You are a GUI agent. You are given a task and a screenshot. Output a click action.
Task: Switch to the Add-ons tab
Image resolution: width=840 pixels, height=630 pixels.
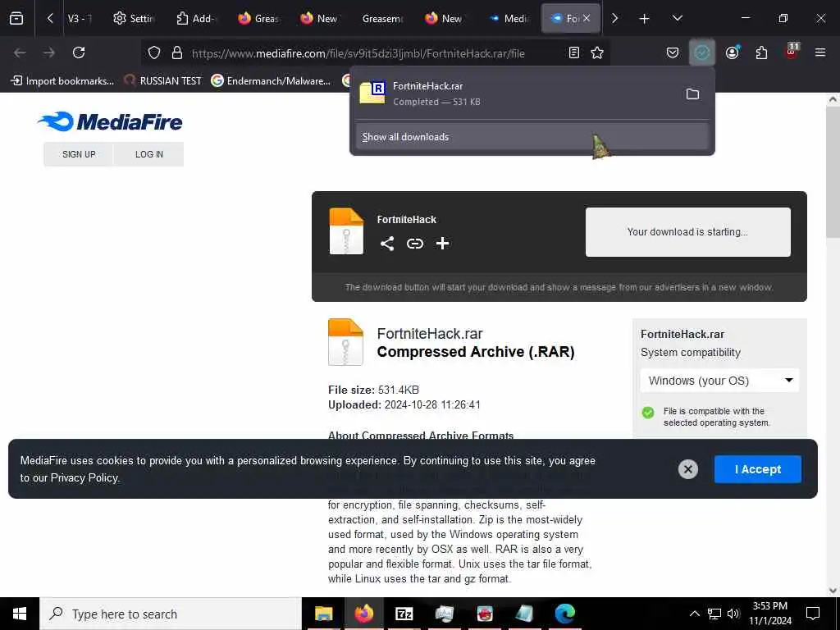pyautogui.click(x=196, y=19)
